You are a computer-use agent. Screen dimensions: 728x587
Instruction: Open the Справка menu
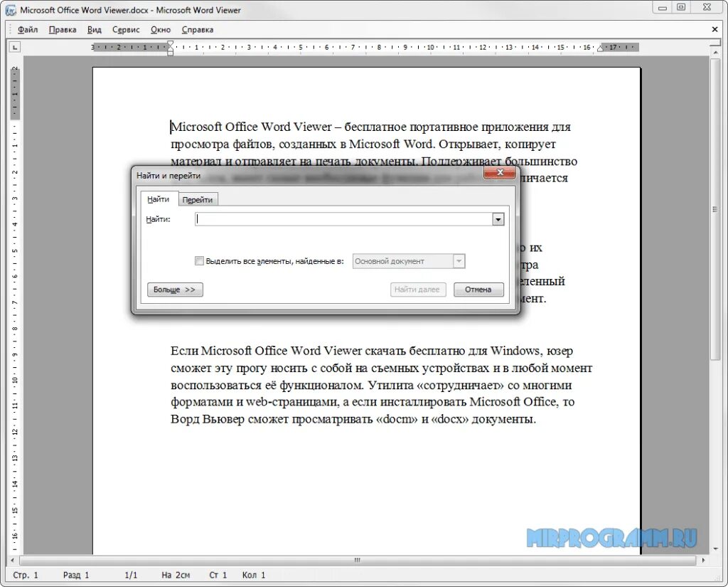tap(198, 30)
